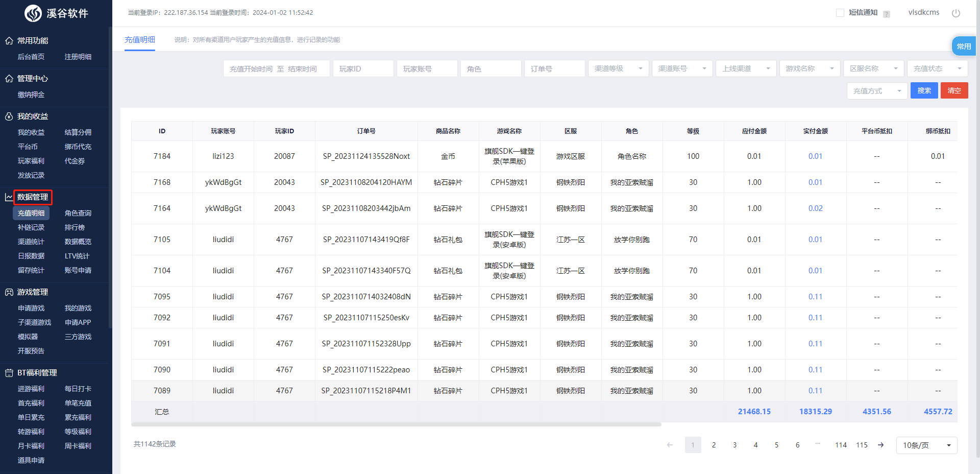The width and height of the screenshot is (980, 474).
Task: Open 月卡福利 in the sidebar
Action: click(31, 446)
